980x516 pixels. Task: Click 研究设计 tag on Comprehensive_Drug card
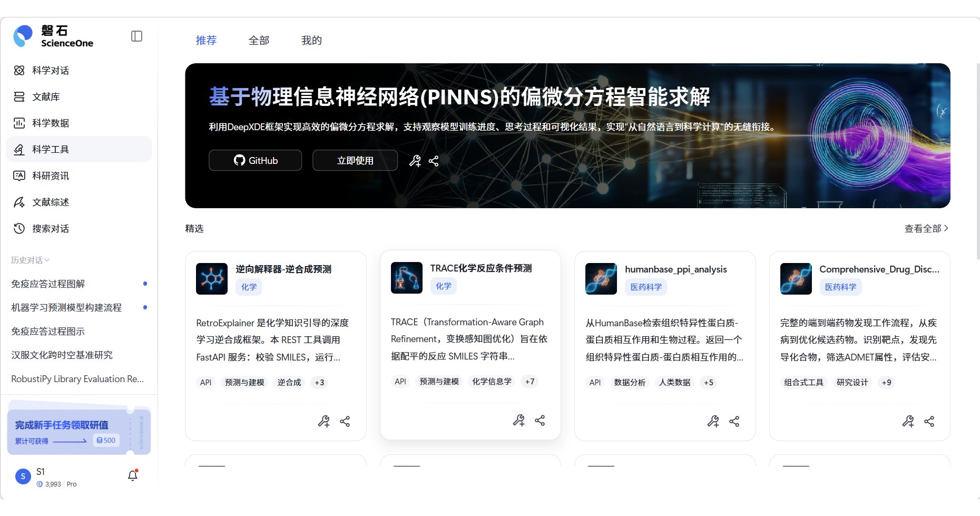click(852, 382)
